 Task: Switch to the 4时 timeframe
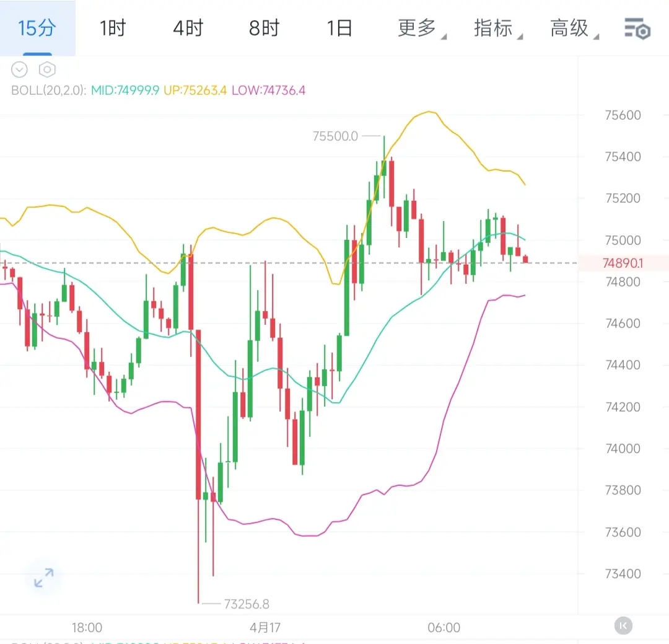188,28
